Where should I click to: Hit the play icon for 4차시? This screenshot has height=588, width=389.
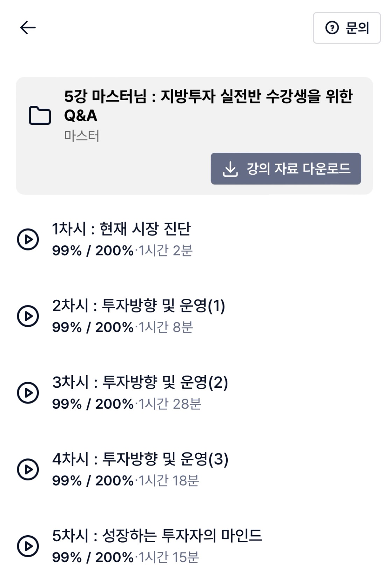pyautogui.click(x=28, y=469)
